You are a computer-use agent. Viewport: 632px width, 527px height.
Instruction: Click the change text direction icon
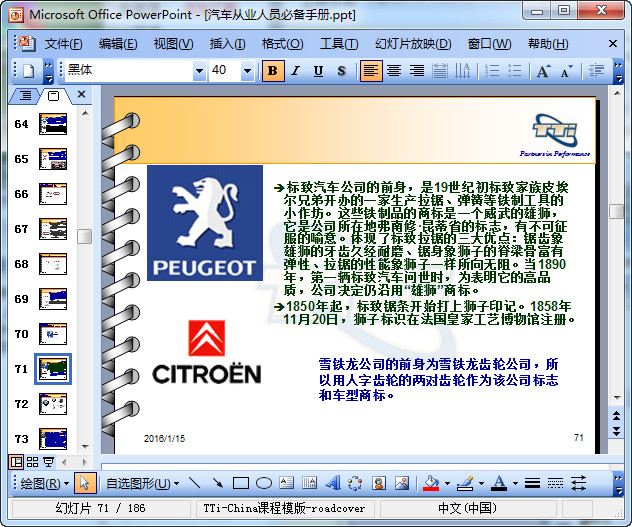click(x=462, y=71)
